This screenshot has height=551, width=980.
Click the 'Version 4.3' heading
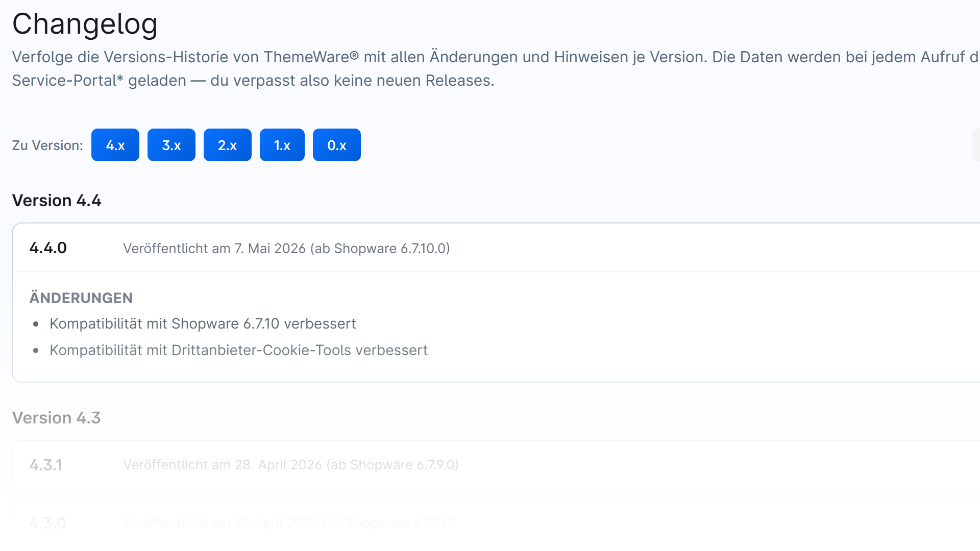(x=57, y=418)
